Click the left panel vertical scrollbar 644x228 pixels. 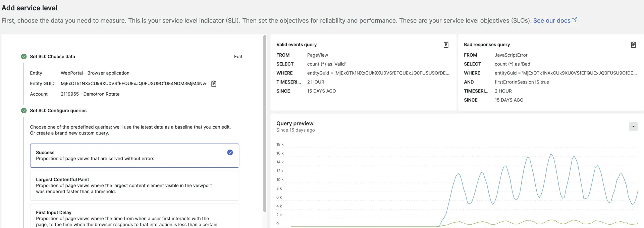(x=265, y=124)
